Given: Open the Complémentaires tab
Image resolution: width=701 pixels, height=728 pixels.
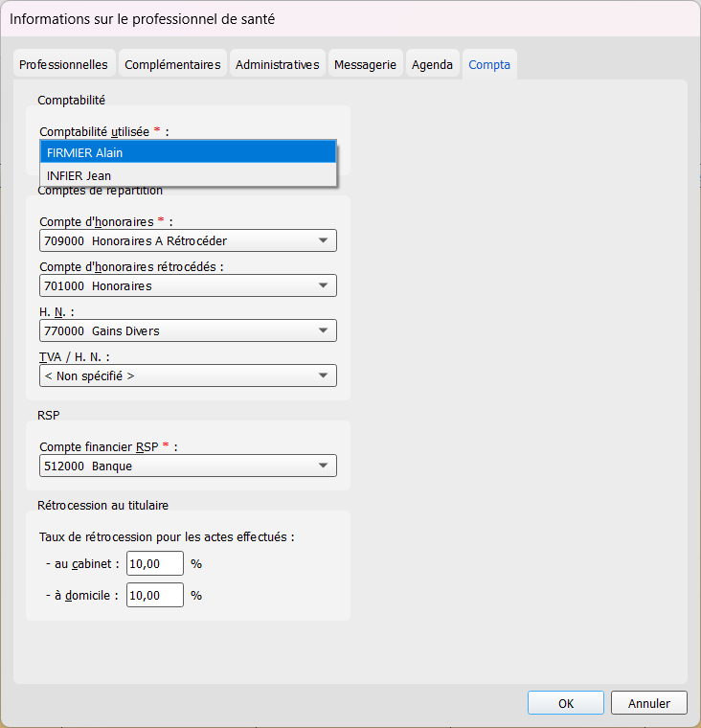Looking at the screenshot, I should click(172, 64).
